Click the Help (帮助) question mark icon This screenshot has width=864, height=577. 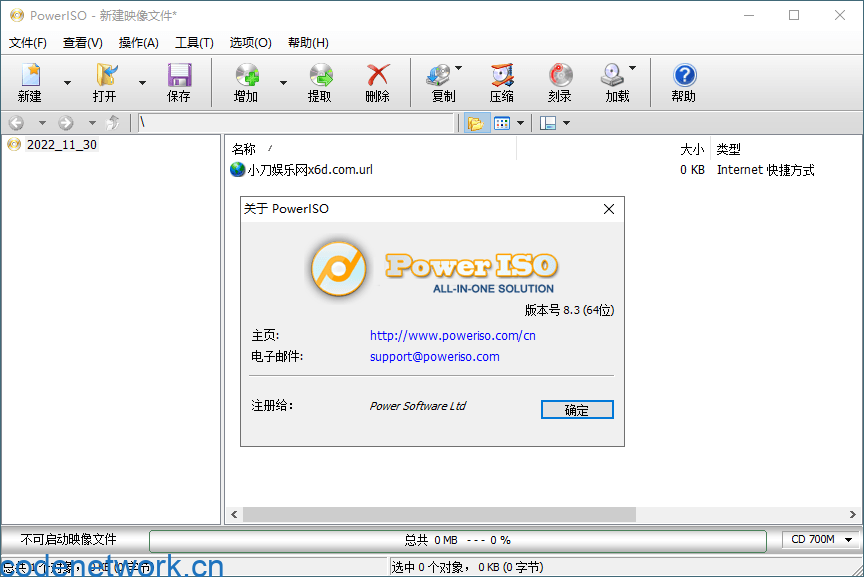[x=684, y=76]
